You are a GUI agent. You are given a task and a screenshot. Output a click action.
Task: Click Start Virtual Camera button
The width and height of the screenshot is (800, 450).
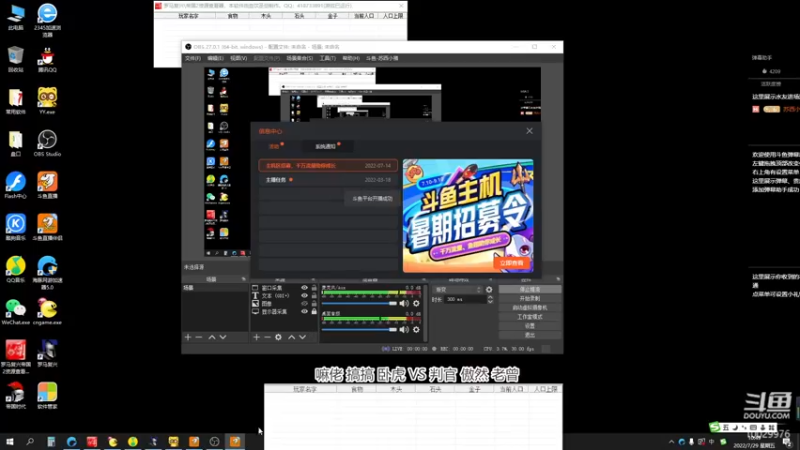point(530,308)
